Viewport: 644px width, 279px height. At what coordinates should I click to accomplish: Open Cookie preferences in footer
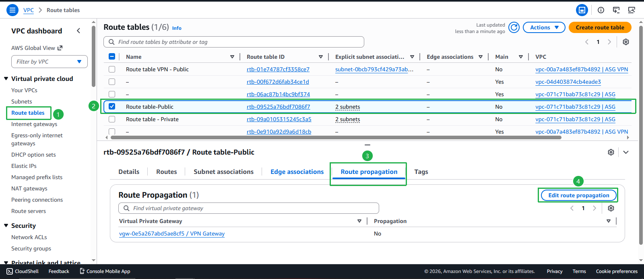(617, 271)
